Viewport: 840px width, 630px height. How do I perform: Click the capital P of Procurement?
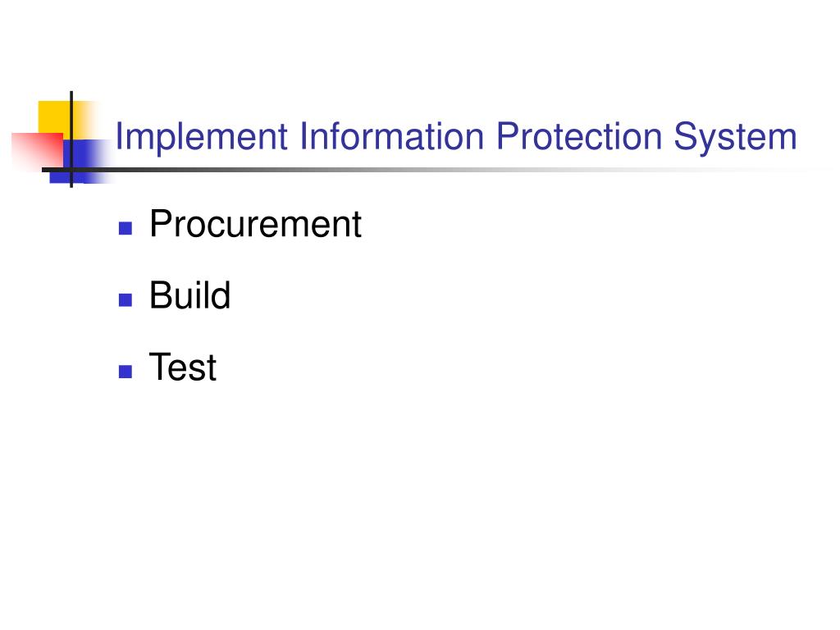coord(161,224)
